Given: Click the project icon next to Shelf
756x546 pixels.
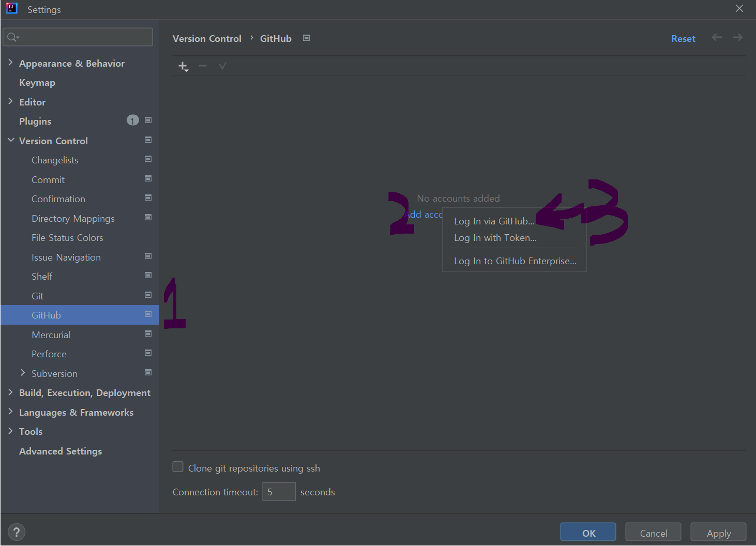Looking at the screenshot, I should (x=148, y=276).
